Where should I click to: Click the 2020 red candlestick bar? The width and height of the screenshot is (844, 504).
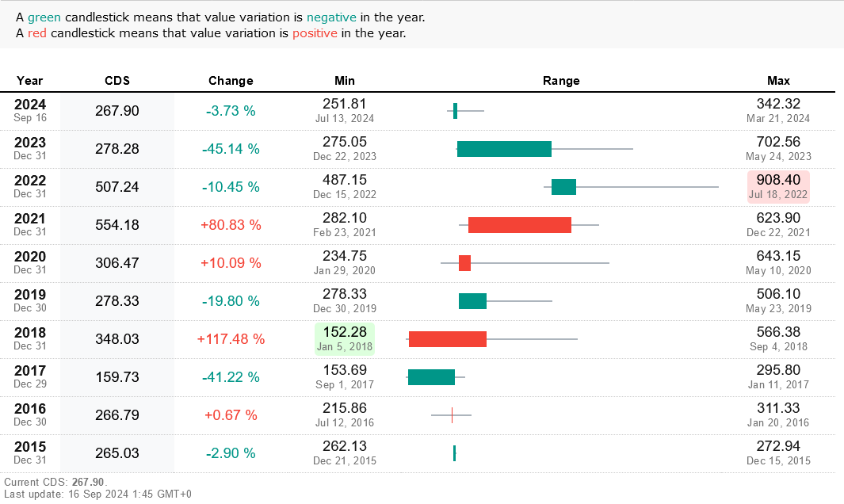[x=464, y=263]
